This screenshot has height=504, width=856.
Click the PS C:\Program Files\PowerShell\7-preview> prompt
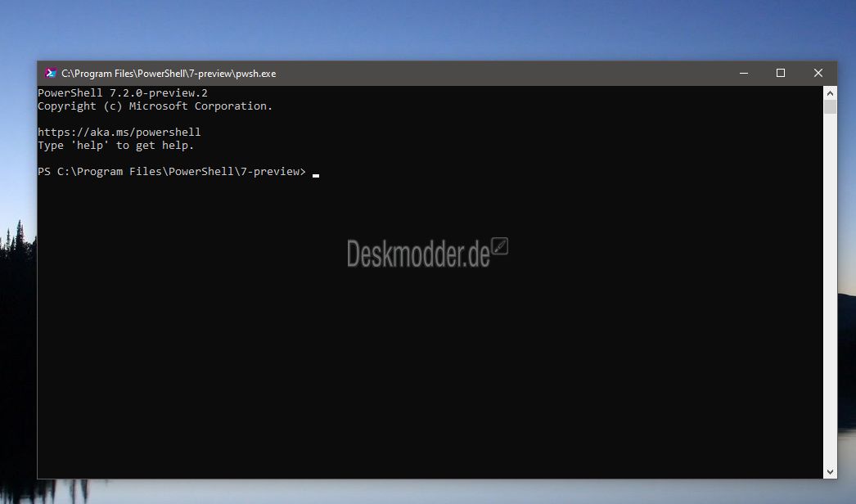point(172,172)
